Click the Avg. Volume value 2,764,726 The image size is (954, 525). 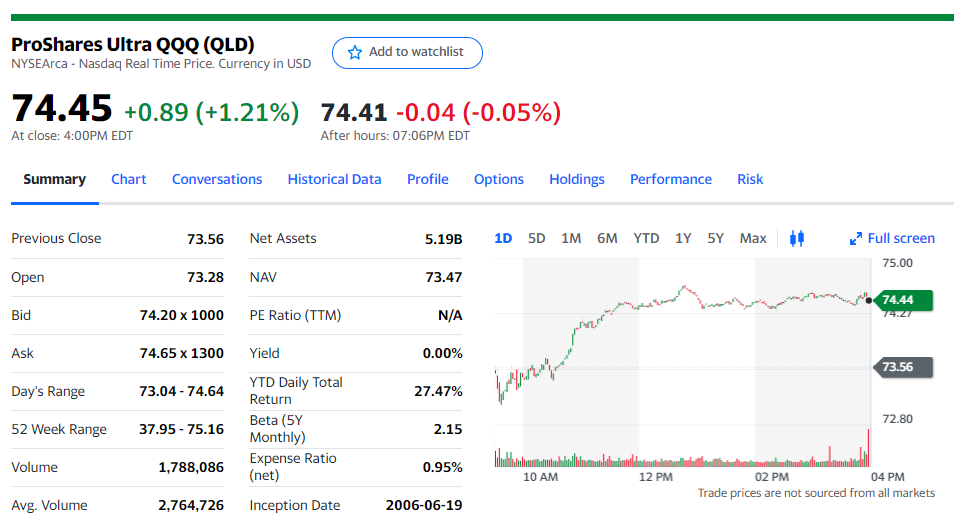(x=191, y=506)
